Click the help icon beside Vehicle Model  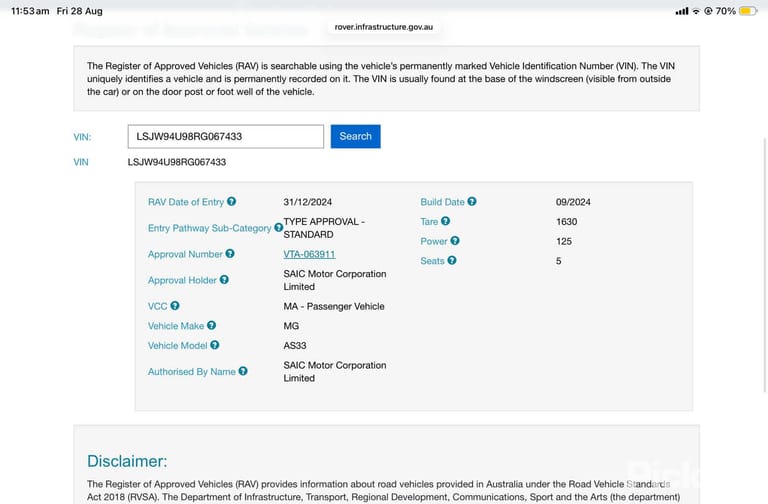(x=215, y=345)
